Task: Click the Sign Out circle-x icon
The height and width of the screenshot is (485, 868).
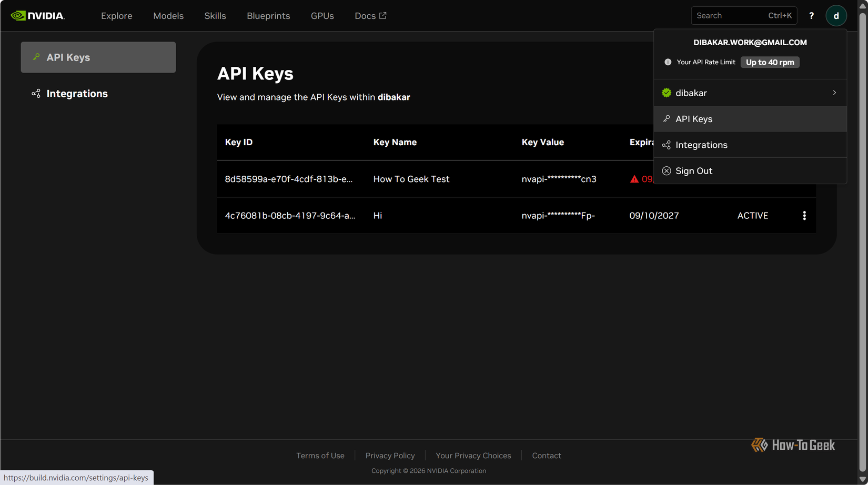Action: click(667, 171)
